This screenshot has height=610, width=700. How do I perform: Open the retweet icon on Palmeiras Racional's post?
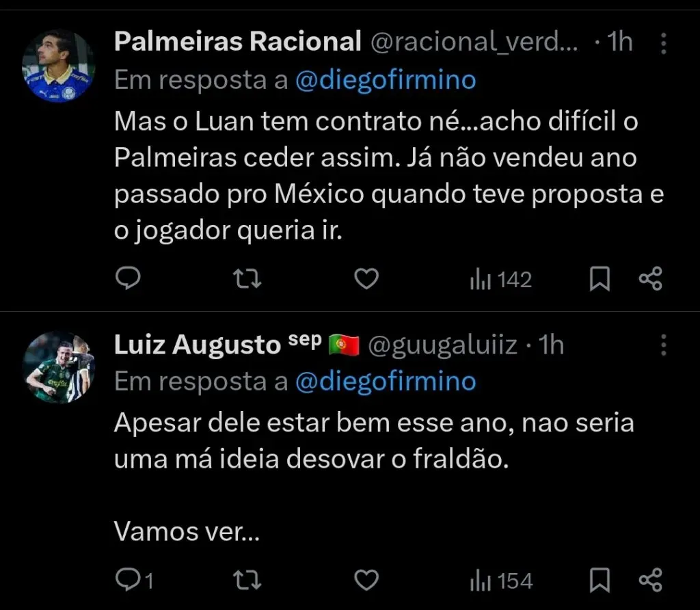pyautogui.click(x=246, y=278)
